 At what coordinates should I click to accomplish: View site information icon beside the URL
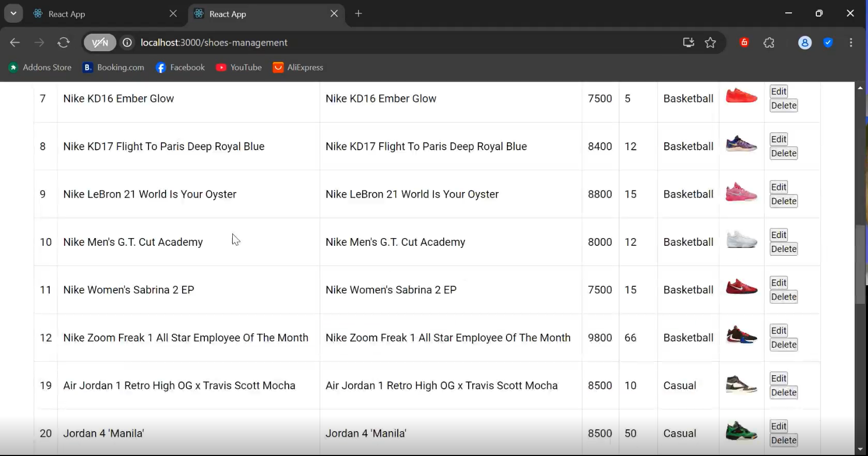point(127,42)
